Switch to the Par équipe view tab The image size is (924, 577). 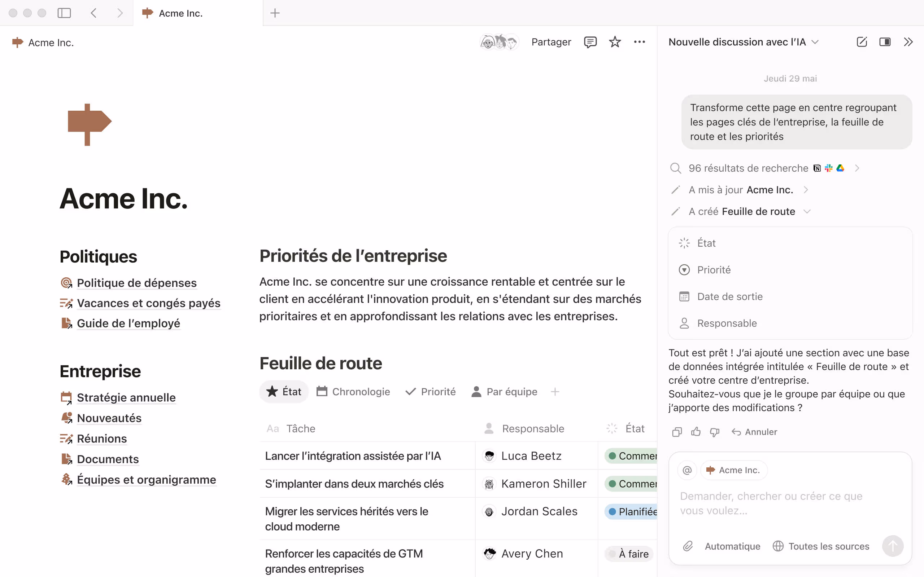coord(504,392)
